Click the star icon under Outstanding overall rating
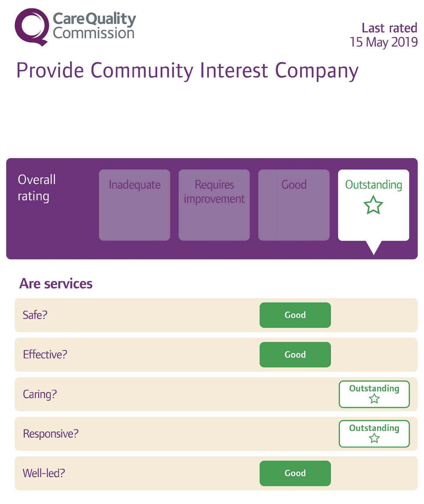424x504 pixels. coord(373,205)
